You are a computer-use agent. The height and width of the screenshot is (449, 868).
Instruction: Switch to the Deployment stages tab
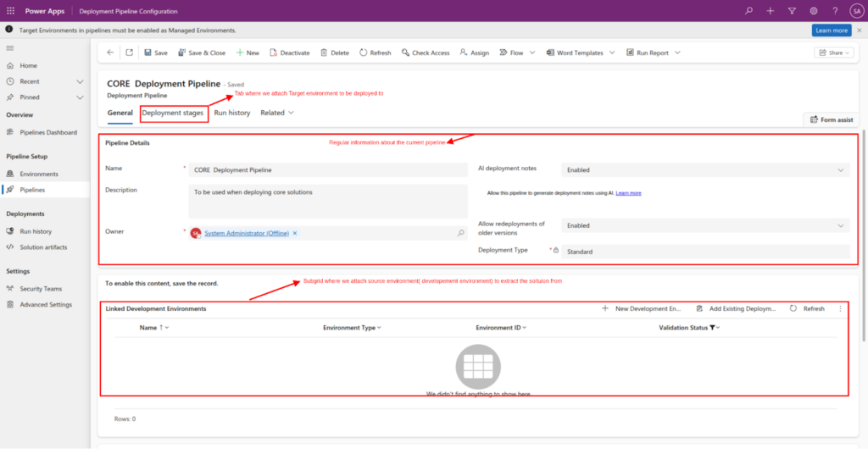(x=173, y=113)
